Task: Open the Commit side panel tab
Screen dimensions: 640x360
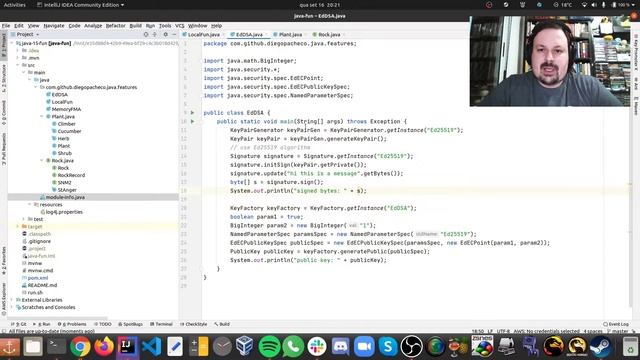Action: pyautogui.click(x=4, y=112)
